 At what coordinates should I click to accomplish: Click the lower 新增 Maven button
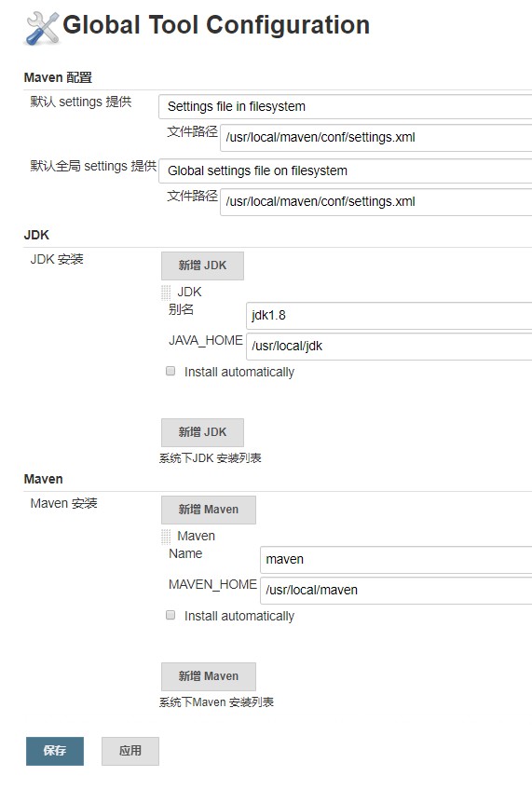click(209, 676)
